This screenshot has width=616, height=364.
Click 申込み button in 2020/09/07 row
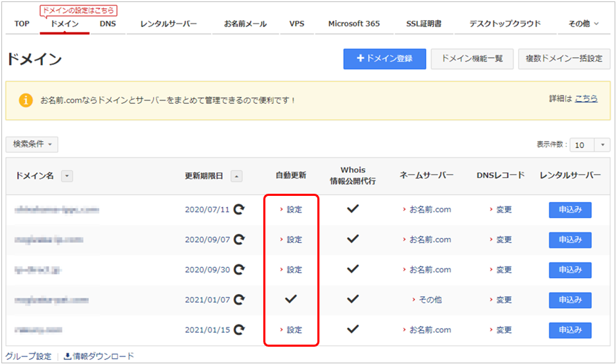pyautogui.click(x=570, y=239)
